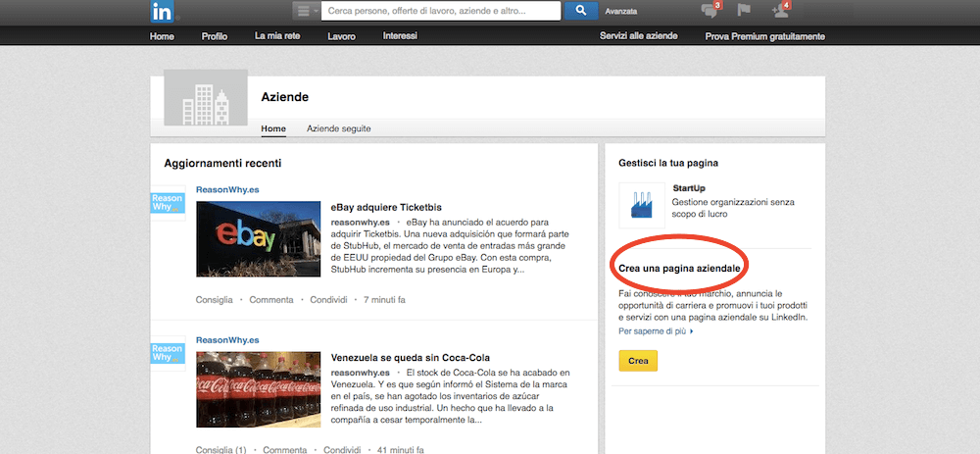Open the StartUp page link
980x454 pixels.
click(x=689, y=188)
